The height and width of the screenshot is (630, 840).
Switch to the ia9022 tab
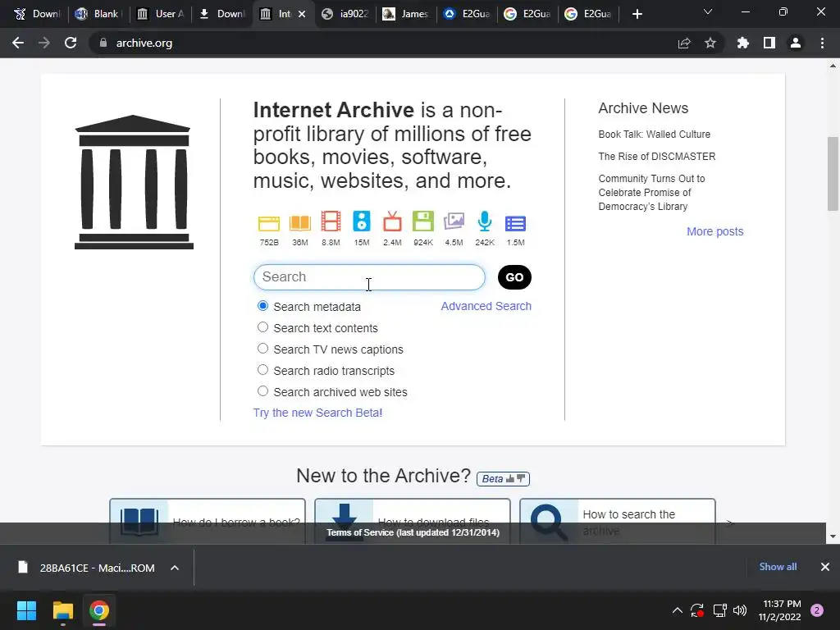pyautogui.click(x=345, y=14)
